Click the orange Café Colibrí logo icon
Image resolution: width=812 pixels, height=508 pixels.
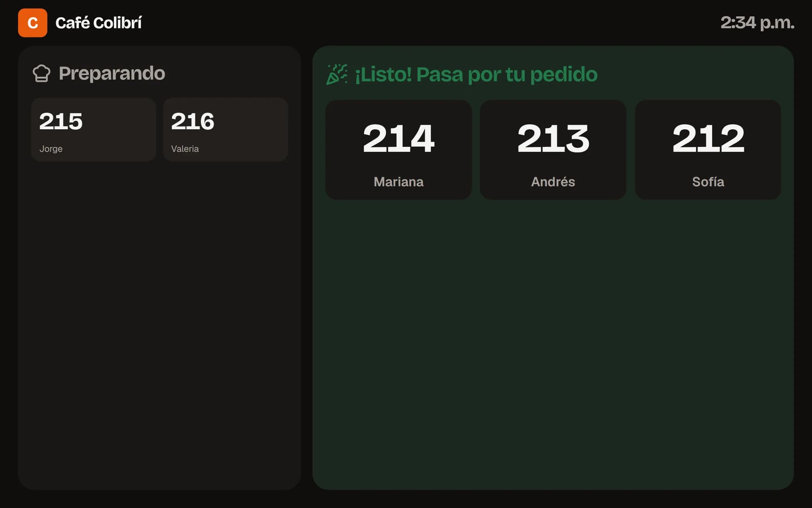pos(32,23)
